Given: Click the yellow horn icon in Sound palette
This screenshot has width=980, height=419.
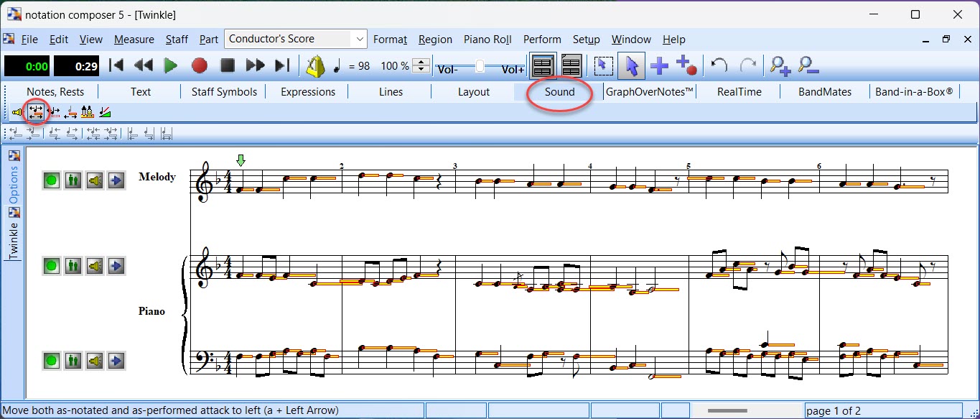Looking at the screenshot, I should 17,111.
